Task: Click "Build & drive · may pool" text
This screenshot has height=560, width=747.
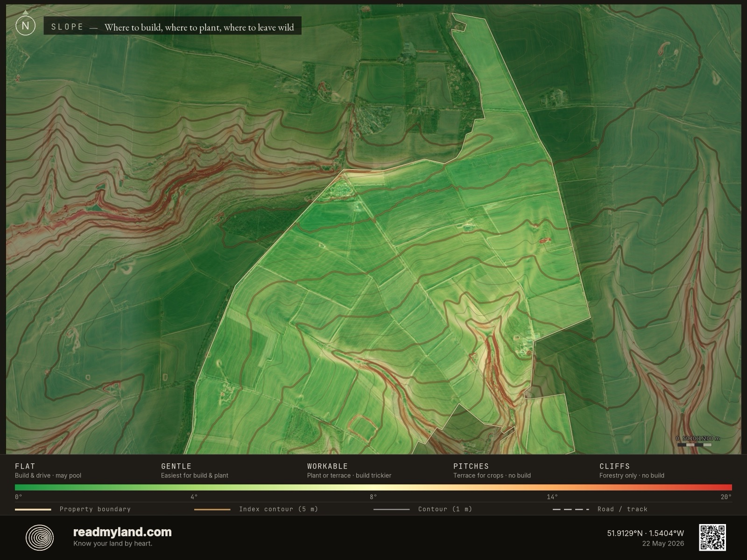Action: (48, 476)
